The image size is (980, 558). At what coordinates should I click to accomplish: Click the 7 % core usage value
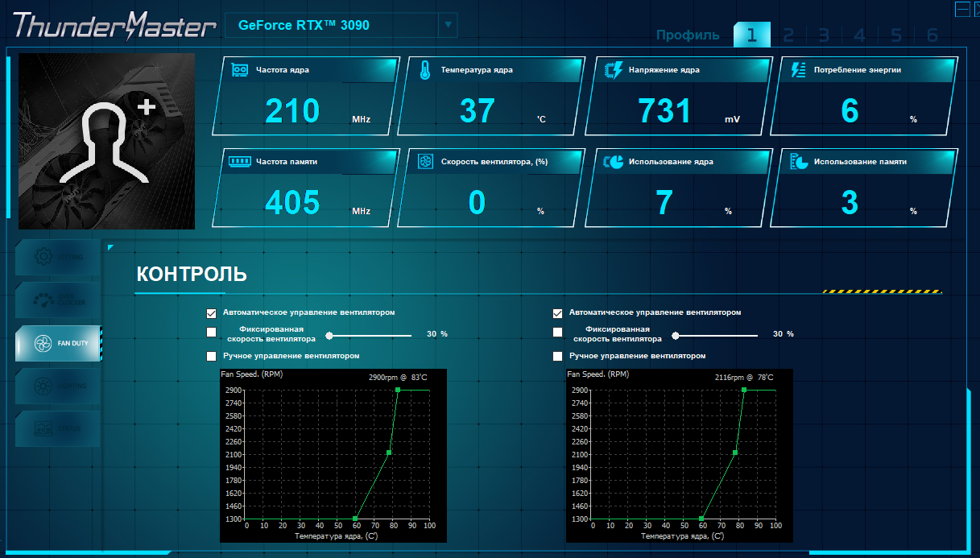tap(664, 203)
